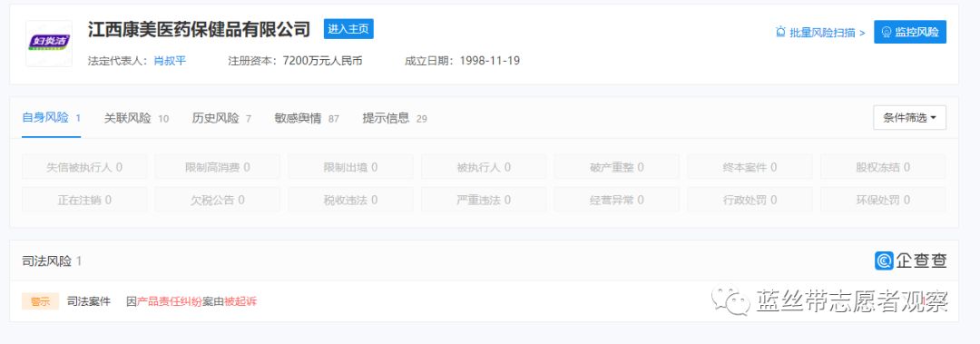
Task: Click the 批量风险扫描 link
Action: point(828,32)
